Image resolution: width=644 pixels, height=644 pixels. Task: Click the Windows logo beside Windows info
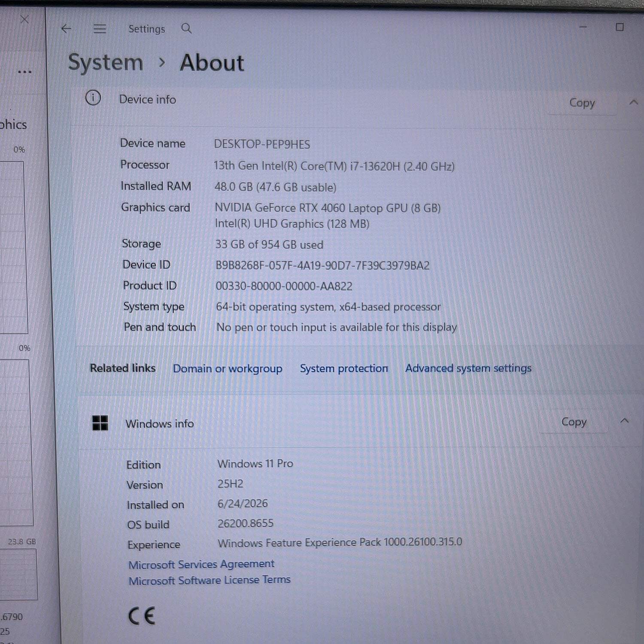point(100,423)
